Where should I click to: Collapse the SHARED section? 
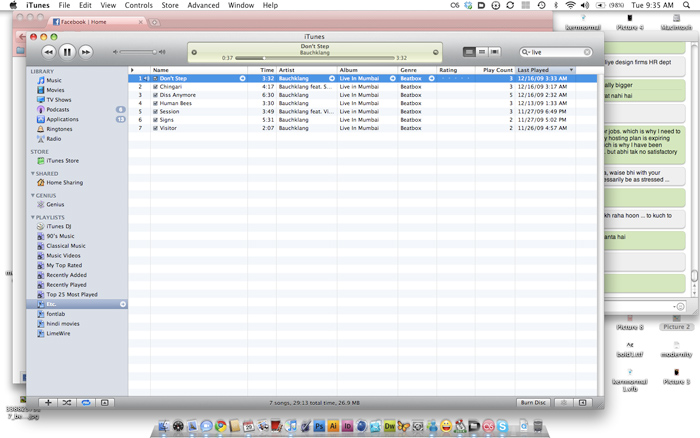[x=33, y=174]
